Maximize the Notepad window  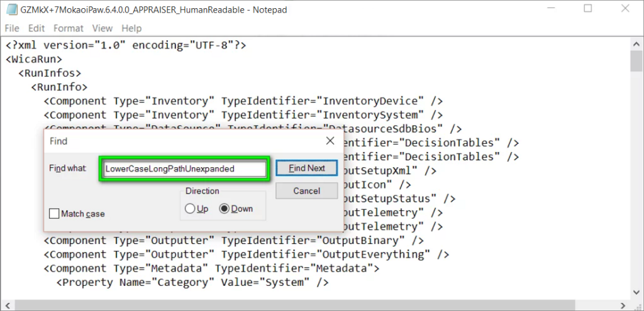point(588,9)
